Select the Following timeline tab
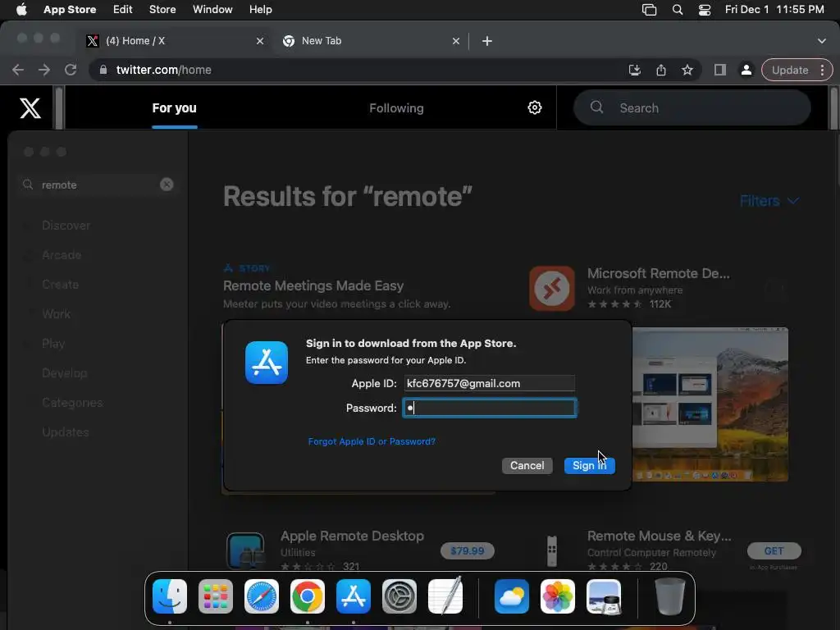 click(396, 108)
